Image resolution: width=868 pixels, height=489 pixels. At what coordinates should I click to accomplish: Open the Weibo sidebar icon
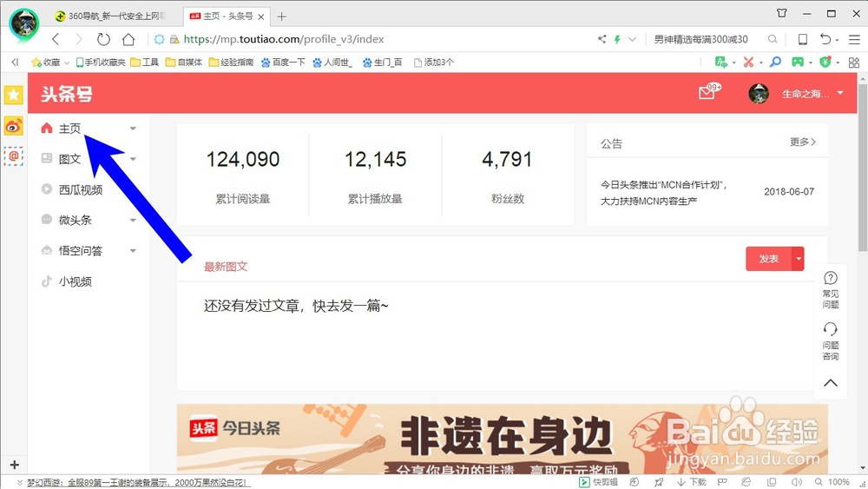pyautogui.click(x=13, y=126)
